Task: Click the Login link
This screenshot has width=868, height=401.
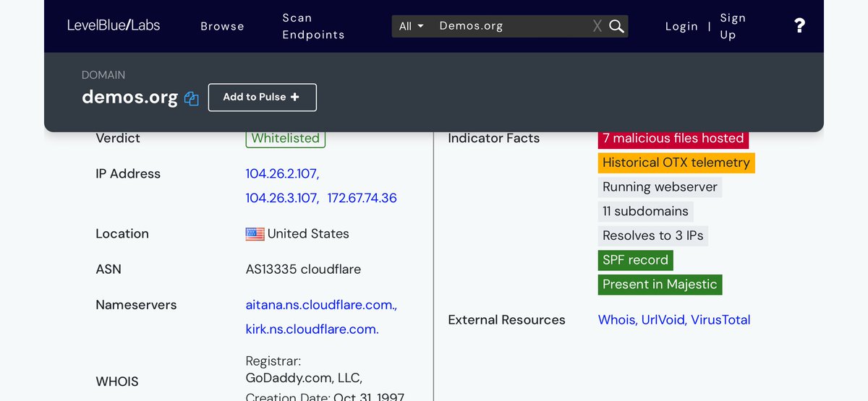Action: 681,26
